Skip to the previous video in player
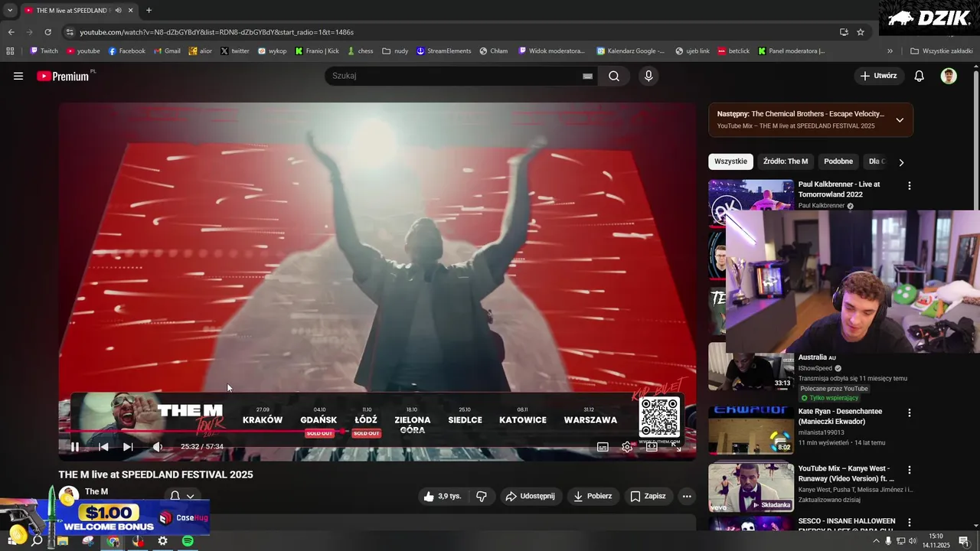Screen dimensions: 980x551 (103, 447)
